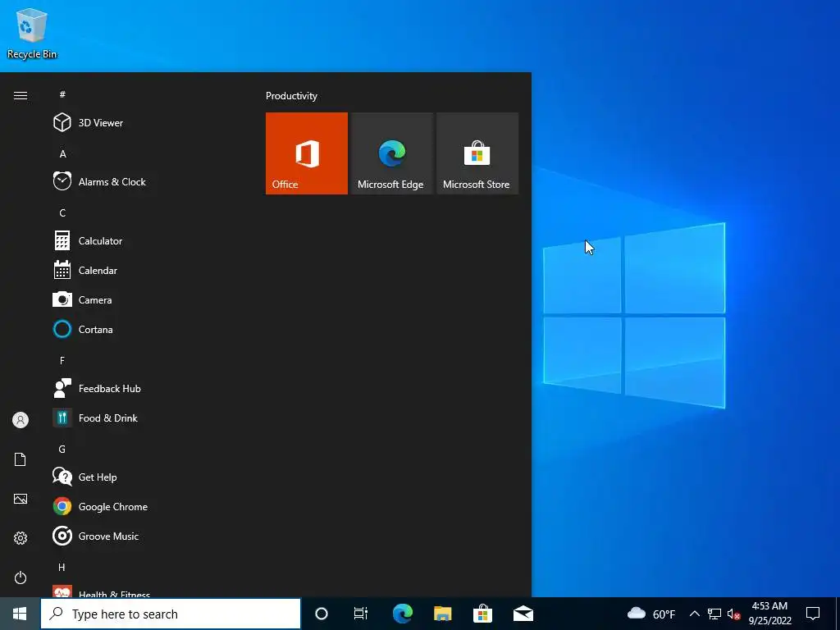This screenshot has height=630, width=840.
Task: Click the taskbar search box
Action: pyautogui.click(x=171, y=614)
